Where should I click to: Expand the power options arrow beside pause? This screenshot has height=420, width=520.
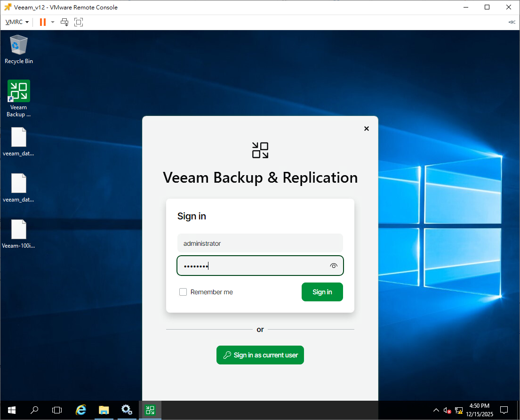click(52, 22)
